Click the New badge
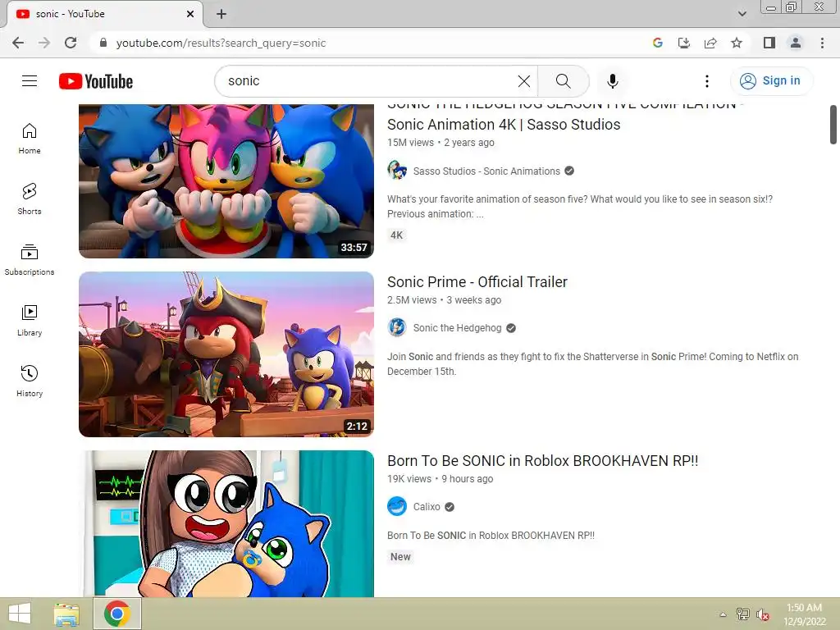Screen dimensions: 840x630 400,557
